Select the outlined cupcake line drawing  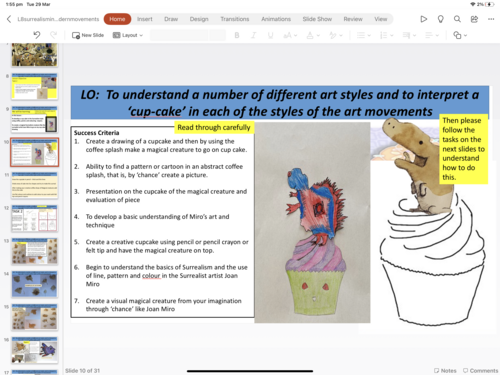coord(432,260)
